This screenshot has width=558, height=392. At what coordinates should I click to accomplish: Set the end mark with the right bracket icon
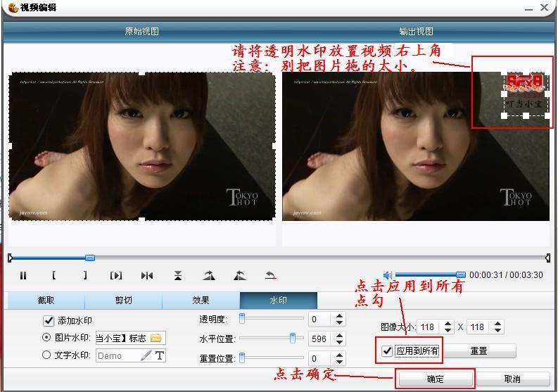coord(84,275)
